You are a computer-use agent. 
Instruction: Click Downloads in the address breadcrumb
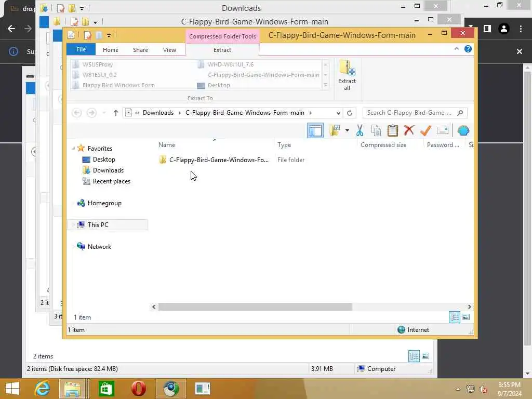(158, 113)
